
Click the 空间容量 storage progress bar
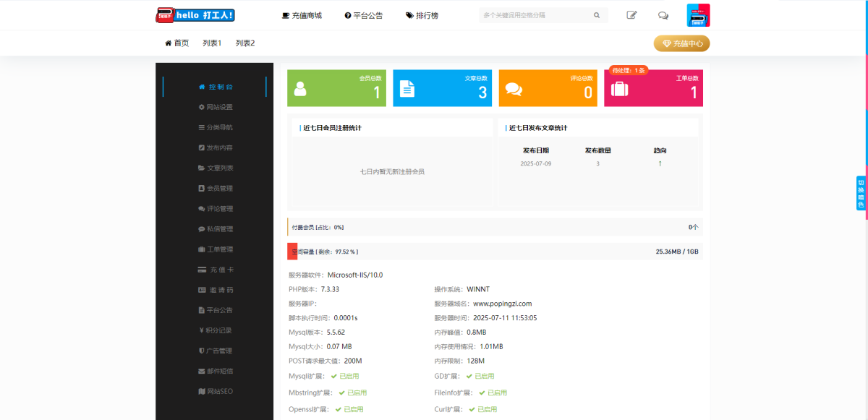pyautogui.click(x=495, y=252)
